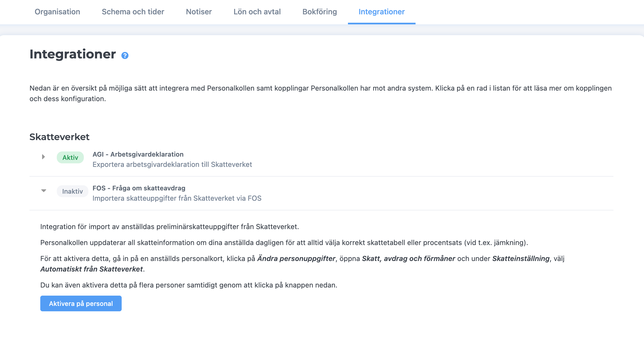Viewport: 644px width, 337px height.
Task: Click the help question mark icon
Action: click(125, 55)
